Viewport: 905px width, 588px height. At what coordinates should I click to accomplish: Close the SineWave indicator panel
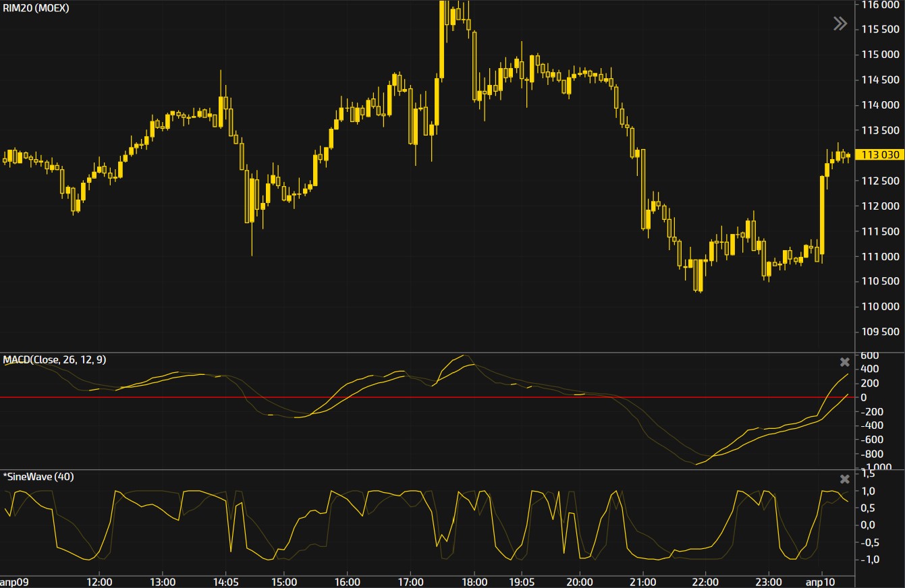pyautogui.click(x=844, y=479)
